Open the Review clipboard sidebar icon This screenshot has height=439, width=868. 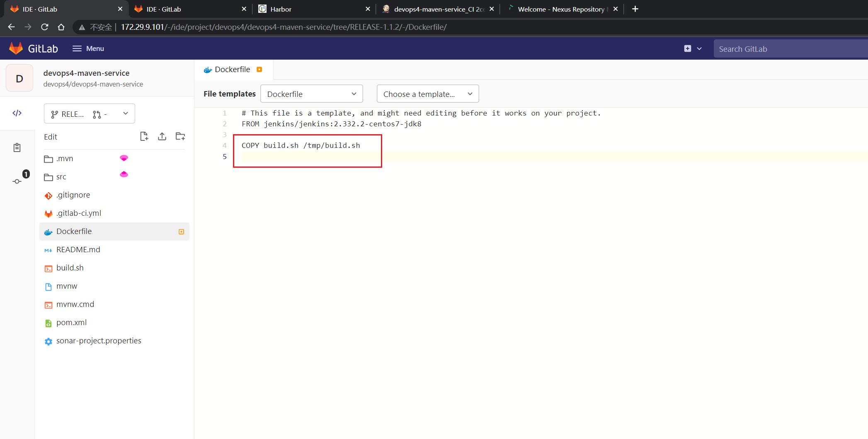point(17,147)
